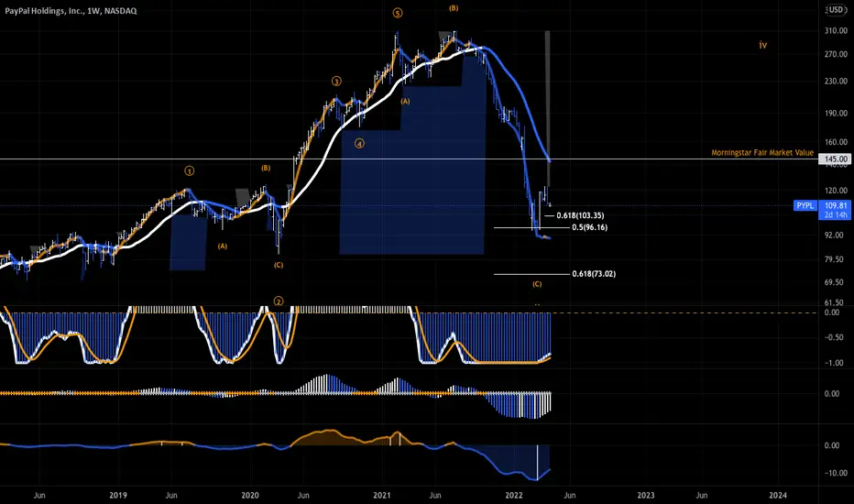The height and width of the screenshot is (504, 854).
Task: Click the 69.50 price axis label
Action: point(834,283)
